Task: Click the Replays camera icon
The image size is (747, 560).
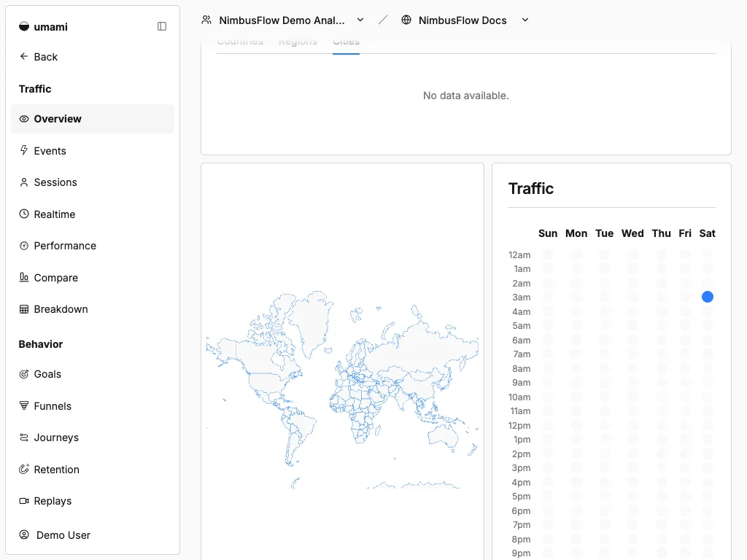Action: pyautogui.click(x=24, y=500)
